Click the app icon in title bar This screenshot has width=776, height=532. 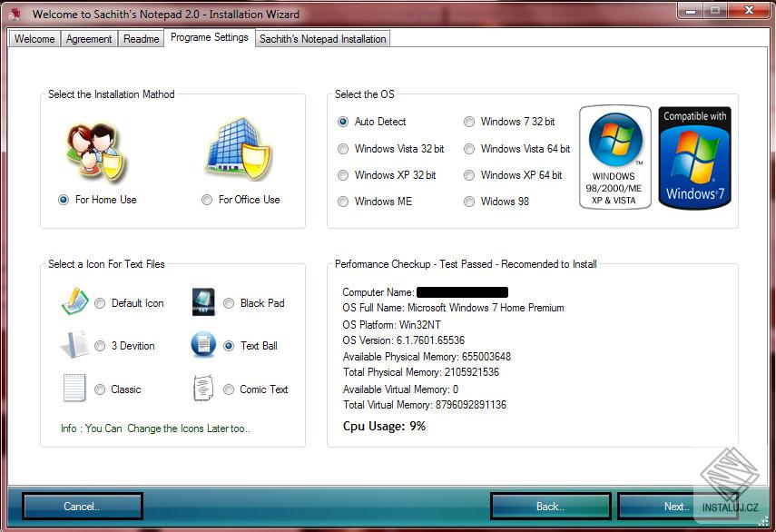coord(15,14)
